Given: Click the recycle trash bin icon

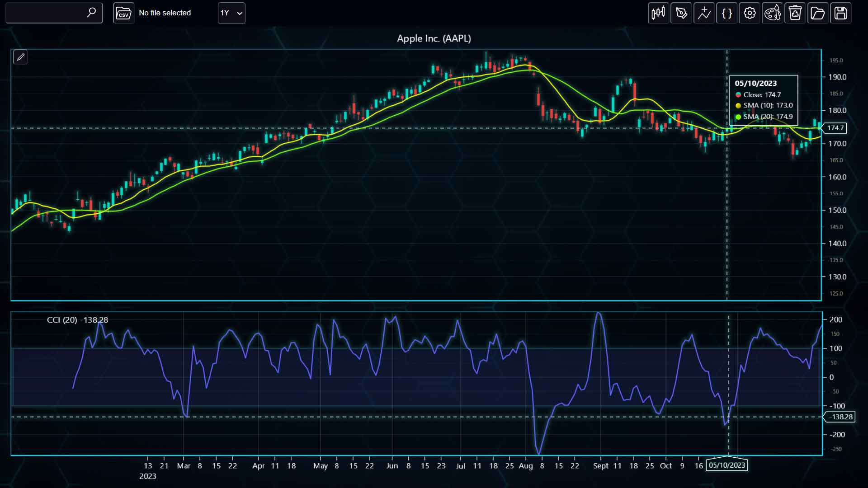Looking at the screenshot, I should click(795, 13).
